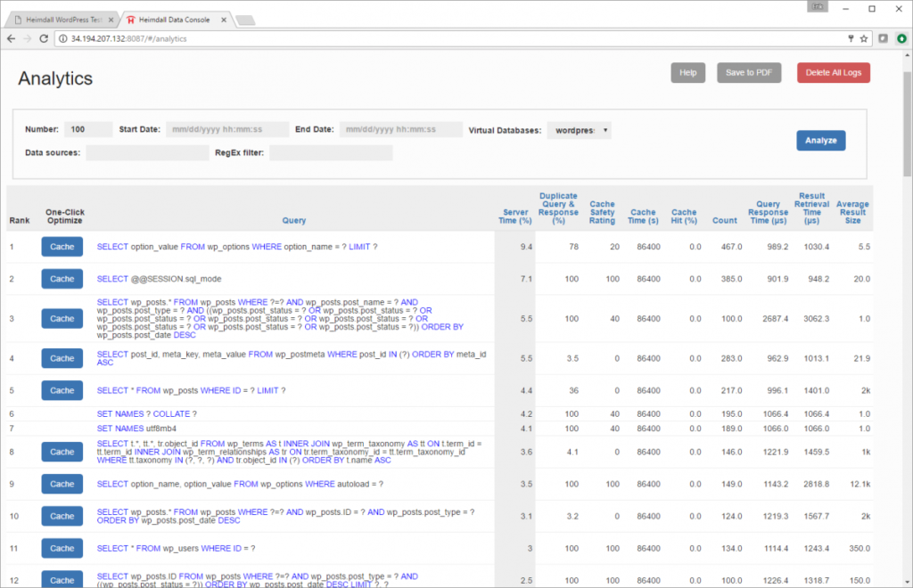The width and height of the screenshot is (913, 588).
Task: Click the SET NAMES utf8mb4 query
Action: [x=136, y=429]
